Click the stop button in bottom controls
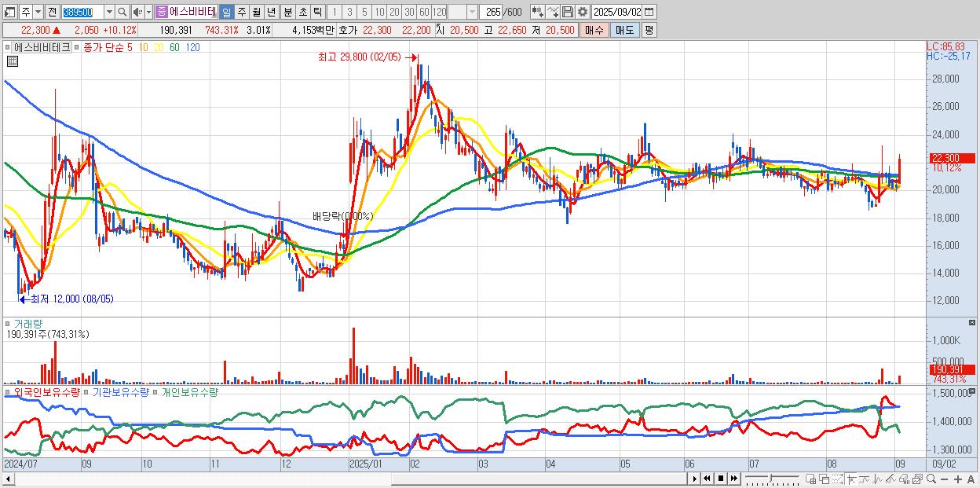The image size is (980, 488). pos(720,479)
